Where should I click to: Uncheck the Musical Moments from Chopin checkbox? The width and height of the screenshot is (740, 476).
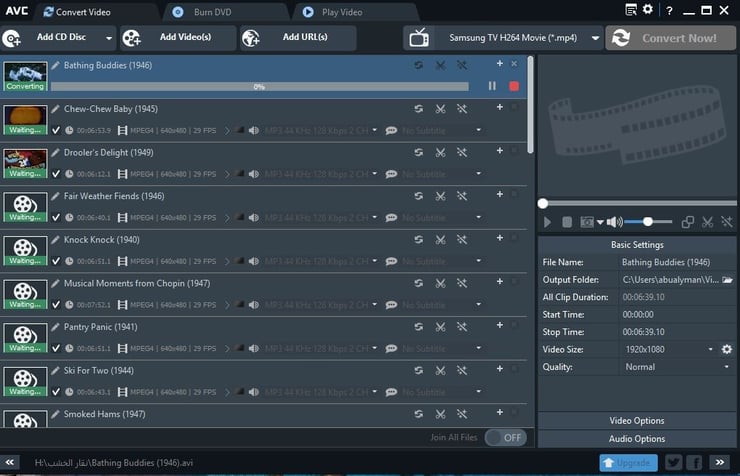point(56,305)
